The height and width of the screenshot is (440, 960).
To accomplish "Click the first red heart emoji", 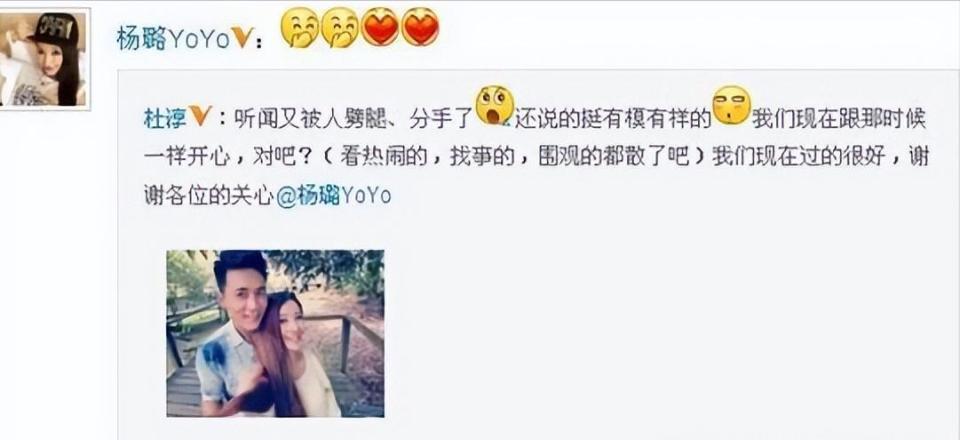I will [380, 27].
